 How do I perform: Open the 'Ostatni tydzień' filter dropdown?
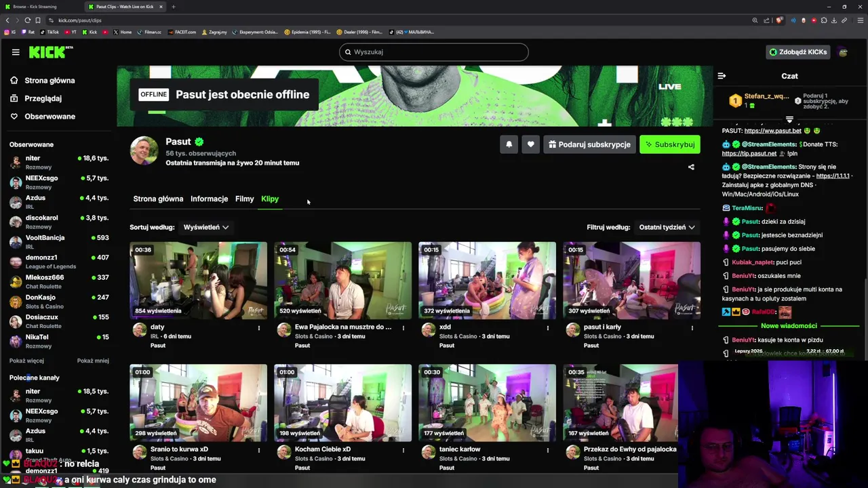(x=667, y=227)
